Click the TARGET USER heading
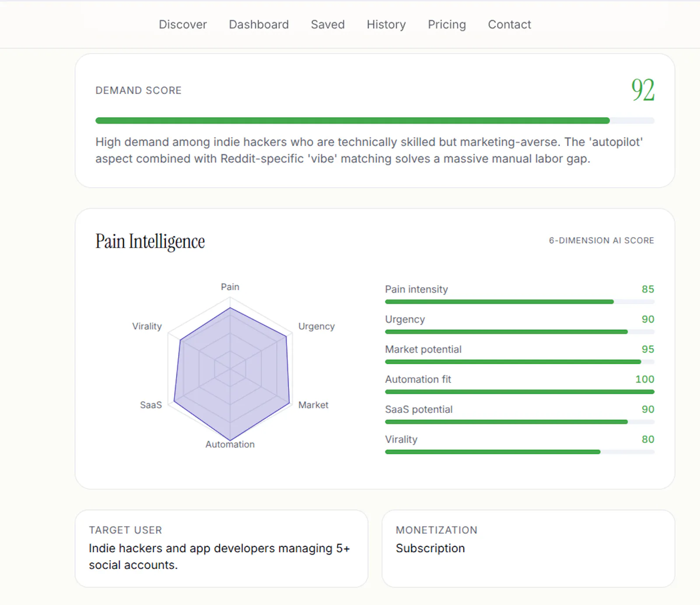This screenshot has height=605, width=700. [126, 530]
